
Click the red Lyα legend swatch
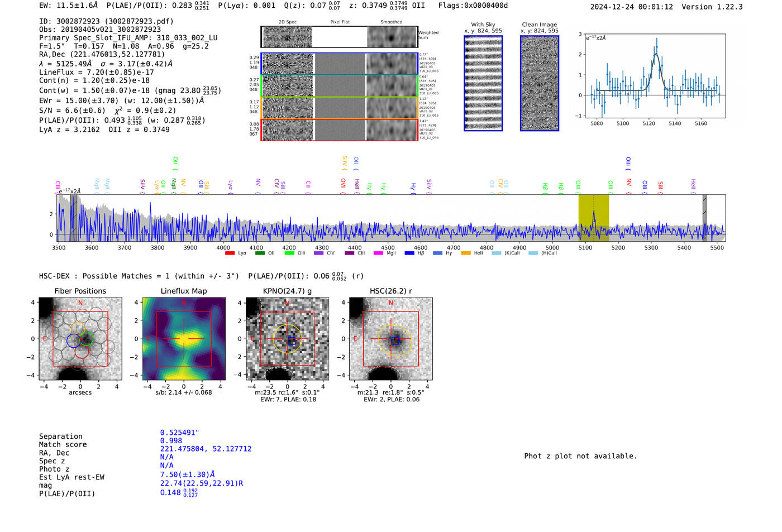230,253
